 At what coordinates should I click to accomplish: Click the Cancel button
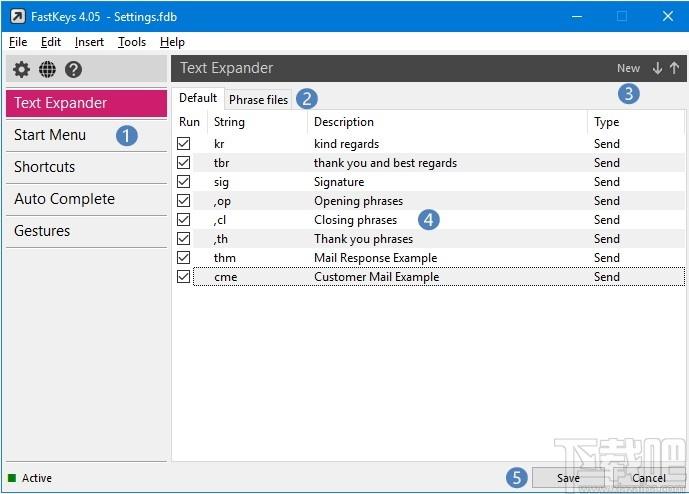pos(649,478)
